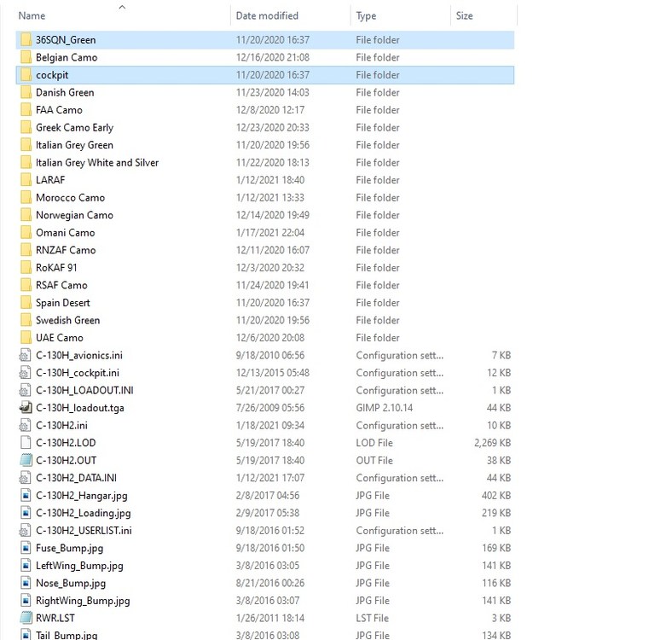Image resolution: width=672 pixels, height=640 pixels.
Task: Click the 2,269 KB size value
Action: click(x=492, y=443)
